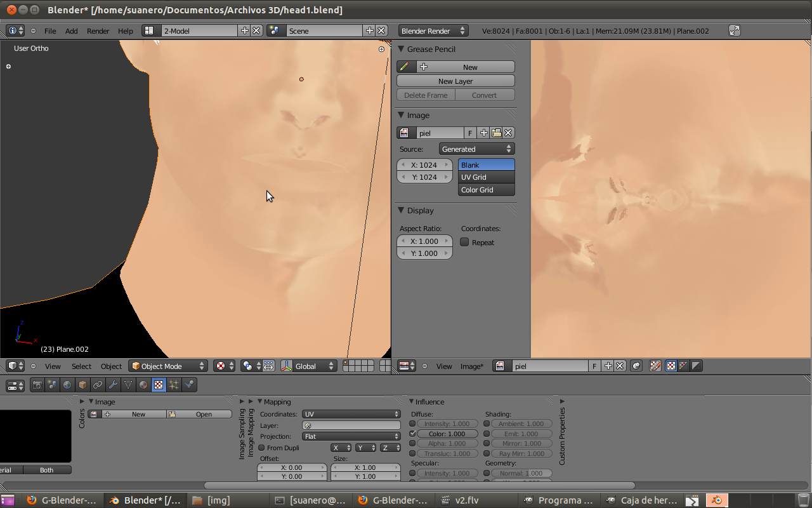Viewport: 812px width, 508px height.
Task: Toggle Diffuse Color influence checkbox
Action: 412,434
